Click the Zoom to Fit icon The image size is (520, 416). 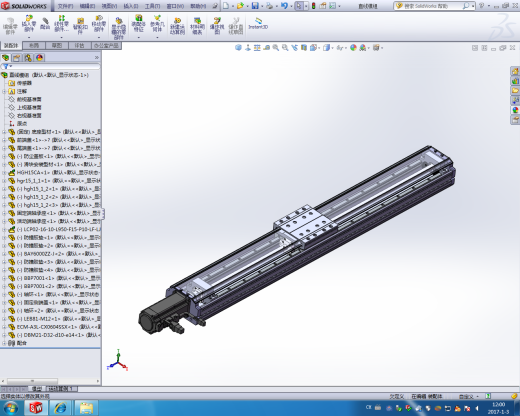pyautogui.click(x=266, y=48)
